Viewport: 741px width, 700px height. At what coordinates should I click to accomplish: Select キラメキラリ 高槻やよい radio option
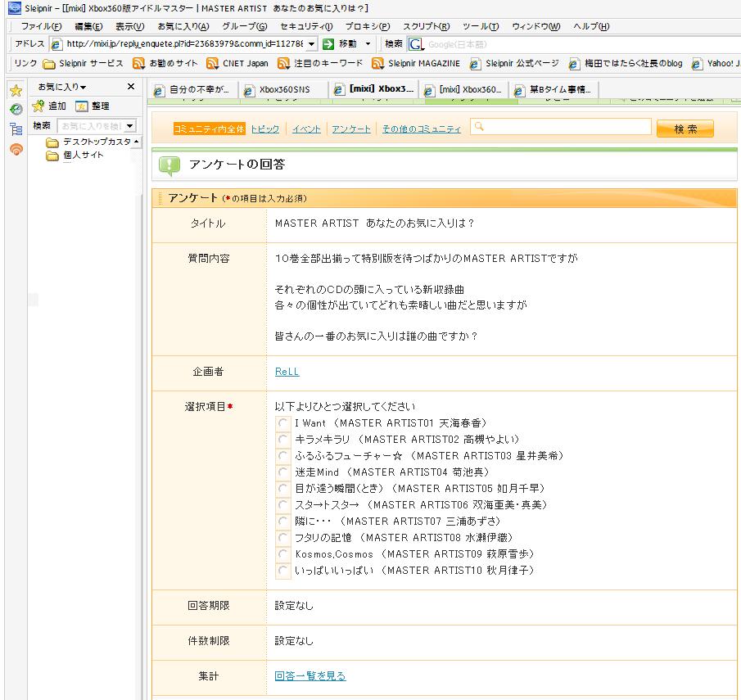(282, 440)
